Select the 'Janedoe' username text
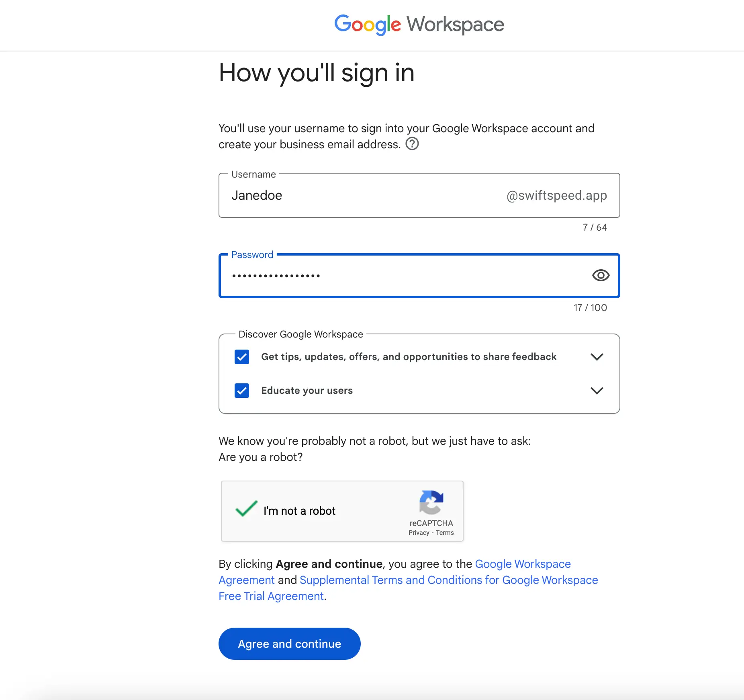The image size is (744, 700). click(x=257, y=196)
